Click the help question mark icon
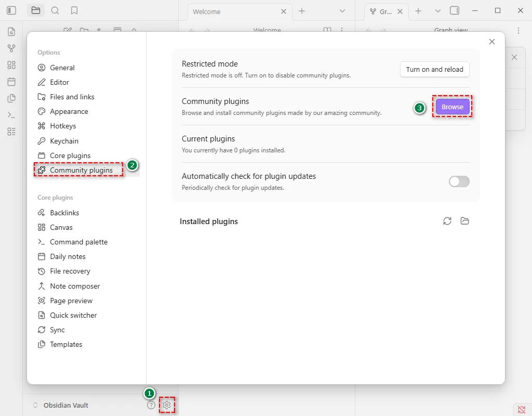 [151, 405]
